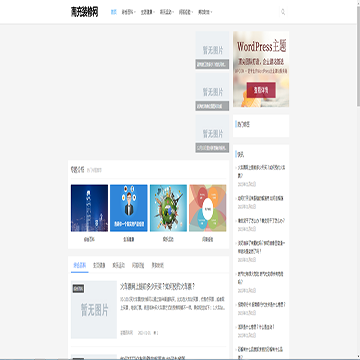Select the active blue article list tab

pyautogui.click(x=80, y=266)
